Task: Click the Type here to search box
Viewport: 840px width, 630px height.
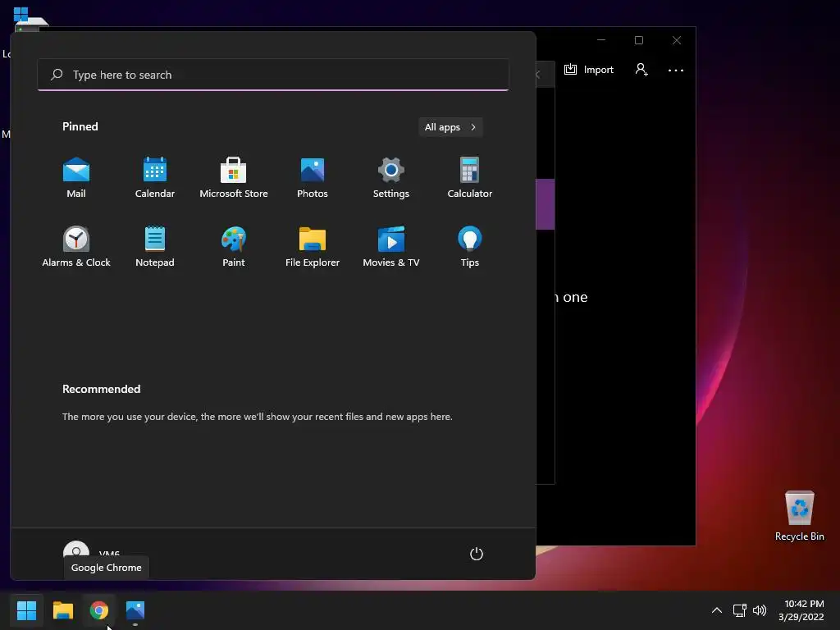Action: 273,75
